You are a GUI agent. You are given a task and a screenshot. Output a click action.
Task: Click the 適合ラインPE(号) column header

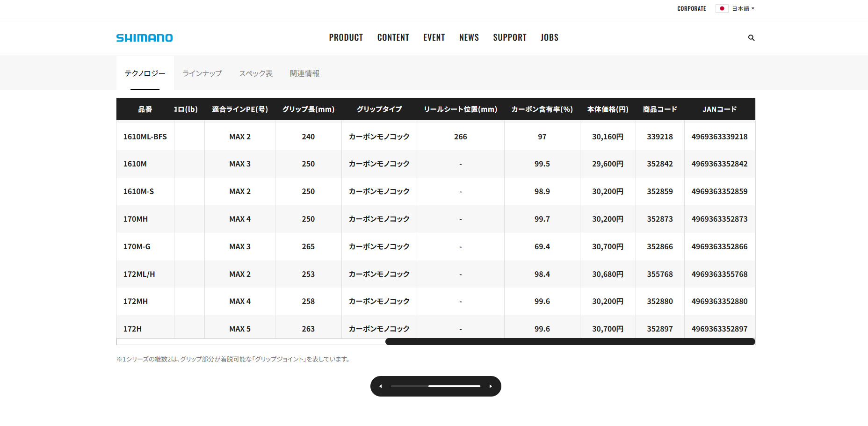240,109
